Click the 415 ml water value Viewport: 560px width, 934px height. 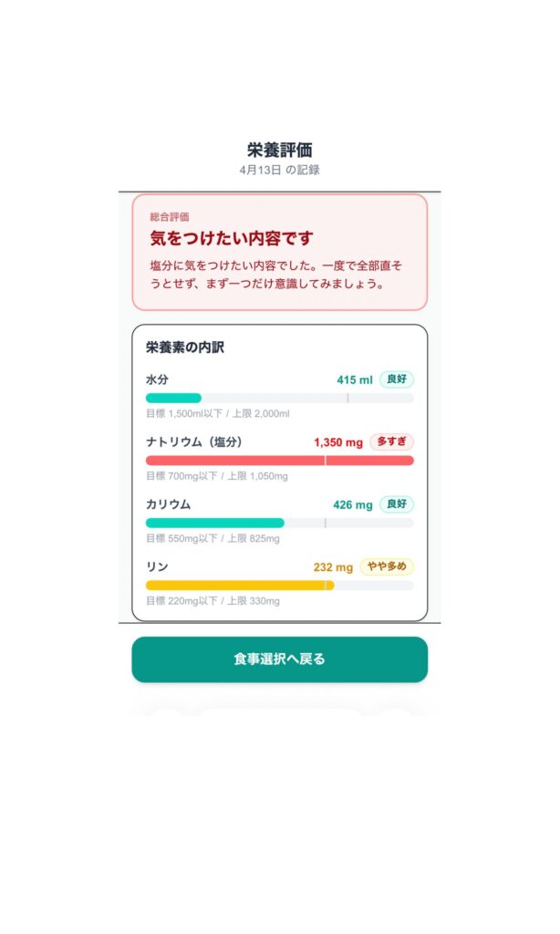[x=355, y=380]
